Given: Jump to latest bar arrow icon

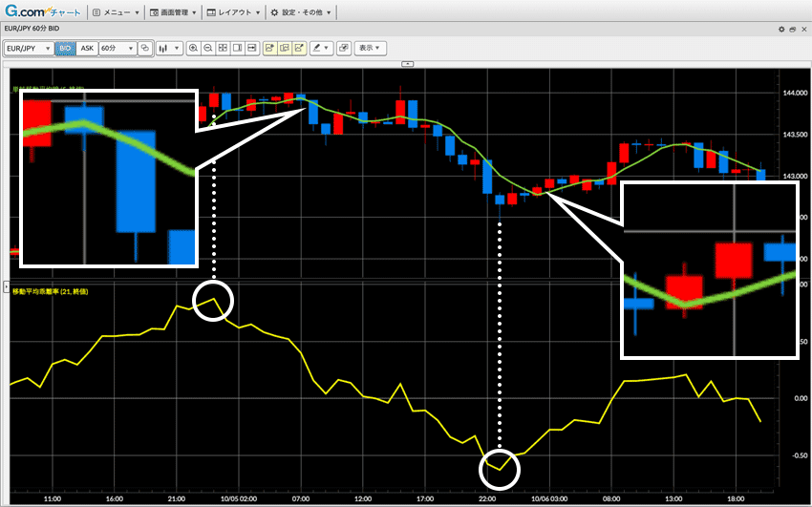Looking at the screenshot, I should [x=251, y=48].
